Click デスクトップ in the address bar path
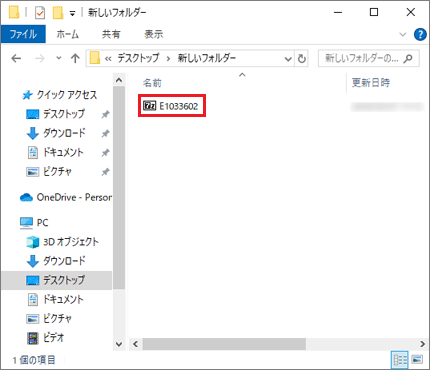 (138, 58)
